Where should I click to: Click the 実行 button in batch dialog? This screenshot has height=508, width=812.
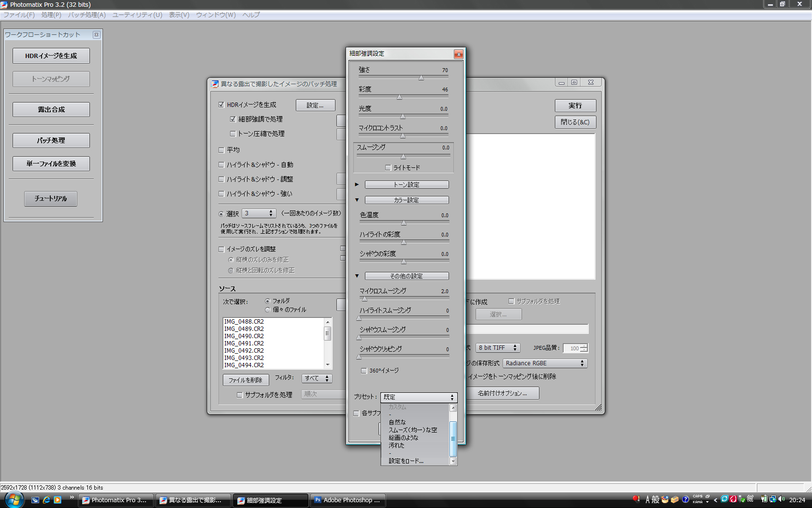[x=575, y=105]
